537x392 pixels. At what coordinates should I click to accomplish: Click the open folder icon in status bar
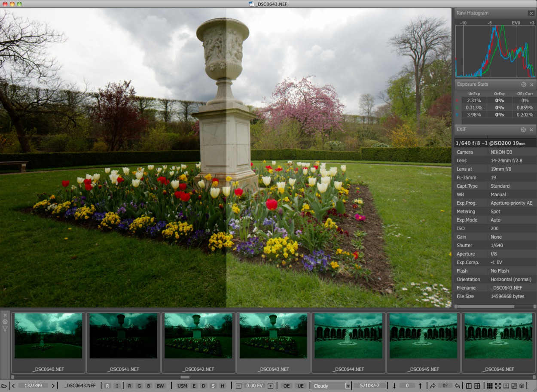4,386
